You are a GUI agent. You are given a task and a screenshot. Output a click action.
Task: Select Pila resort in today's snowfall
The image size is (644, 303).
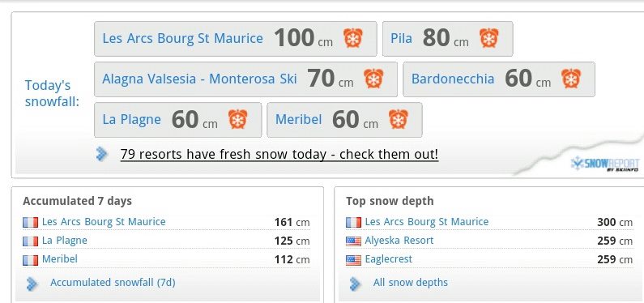[x=401, y=39]
